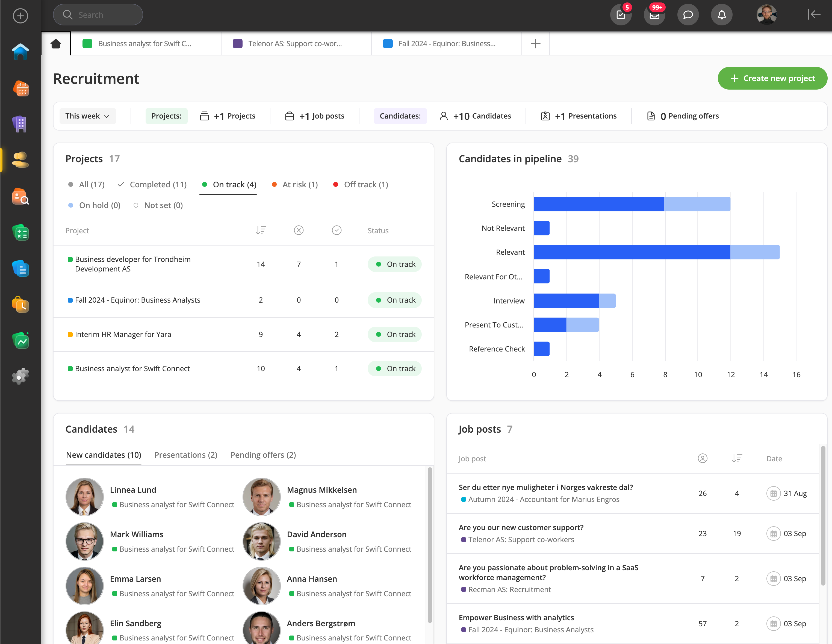This screenshot has width=832, height=644.
Task: Open the chat messages icon
Action: click(688, 15)
